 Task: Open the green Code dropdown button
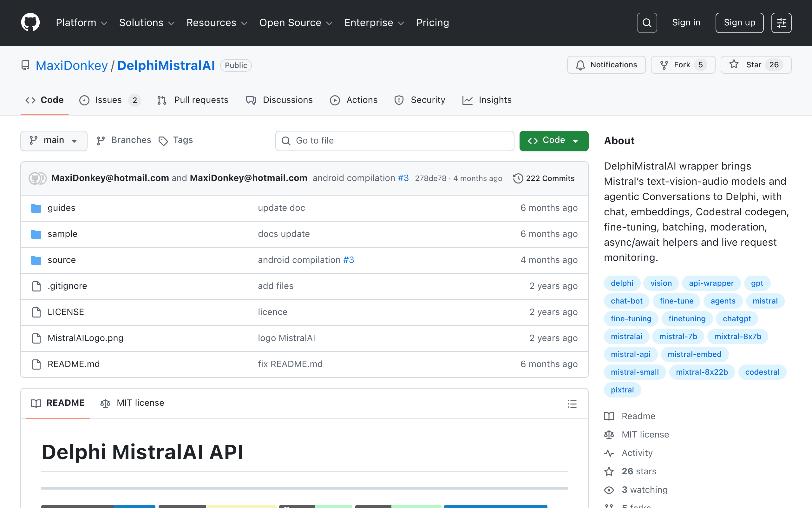[553, 140]
